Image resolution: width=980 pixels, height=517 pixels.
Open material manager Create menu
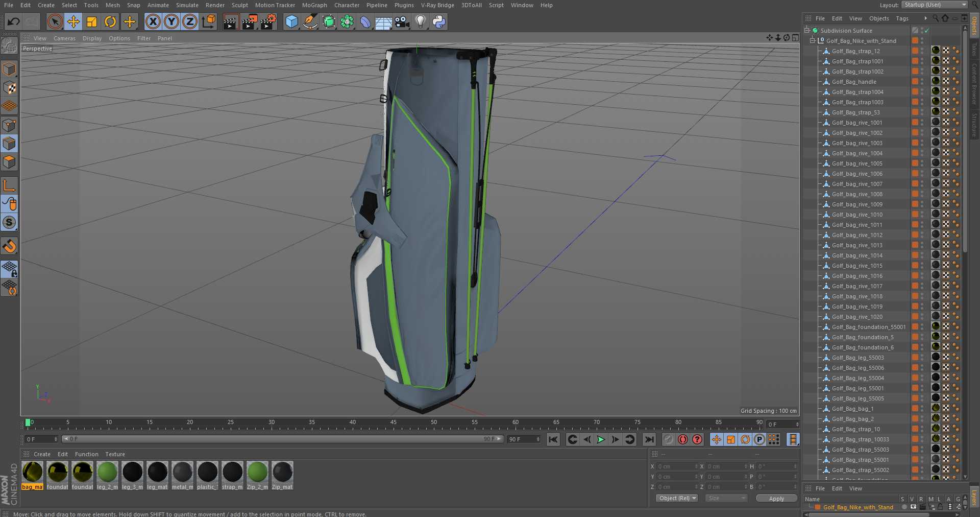pyautogui.click(x=42, y=454)
